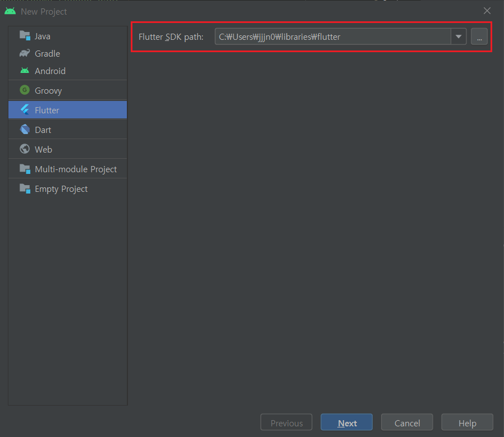Browse for the SDK with the ellipsis button
504x437 pixels.
pyautogui.click(x=479, y=36)
